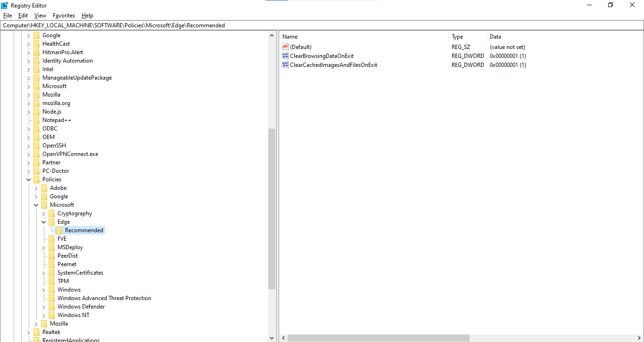Open the Help menu
This screenshot has width=644, height=342.
87,16
